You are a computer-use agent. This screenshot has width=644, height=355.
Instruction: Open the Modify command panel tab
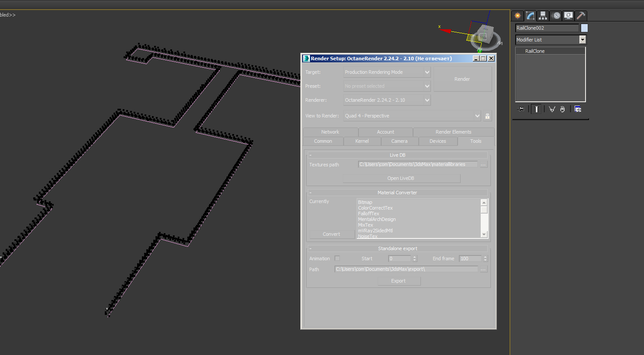coord(530,16)
